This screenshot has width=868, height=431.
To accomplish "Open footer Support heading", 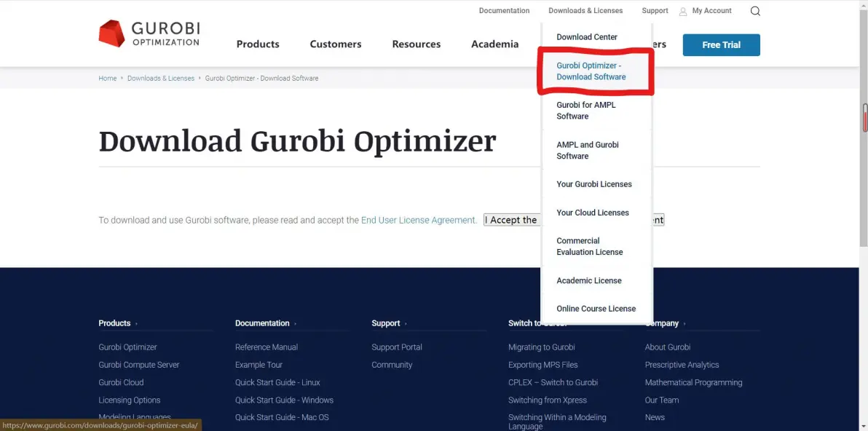I will tap(386, 323).
